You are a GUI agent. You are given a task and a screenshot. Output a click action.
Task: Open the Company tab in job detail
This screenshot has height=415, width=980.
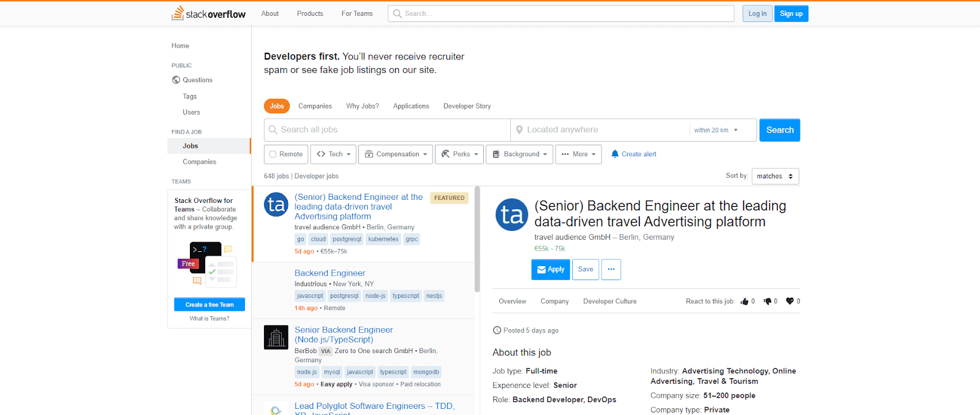click(555, 302)
